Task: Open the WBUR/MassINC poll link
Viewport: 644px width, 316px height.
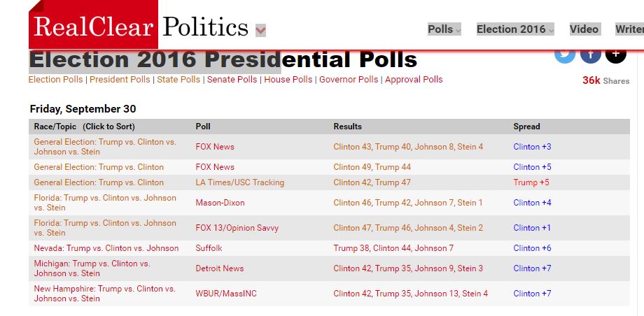Action: [226, 294]
